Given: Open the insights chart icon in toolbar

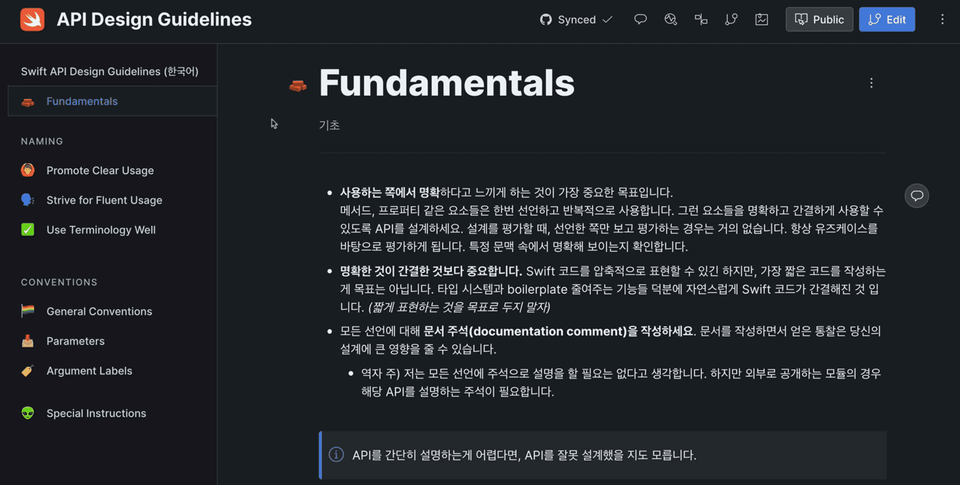Looking at the screenshot, I should point(671,19).
